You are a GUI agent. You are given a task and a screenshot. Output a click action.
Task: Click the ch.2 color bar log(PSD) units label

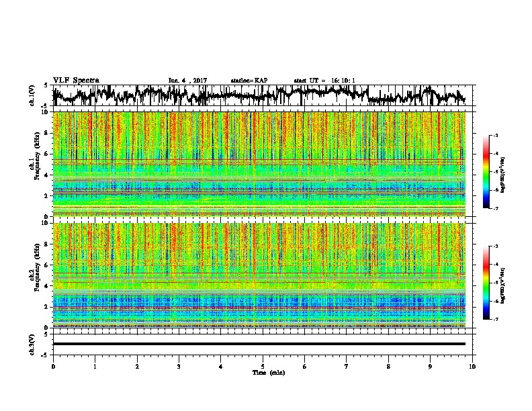502,286
